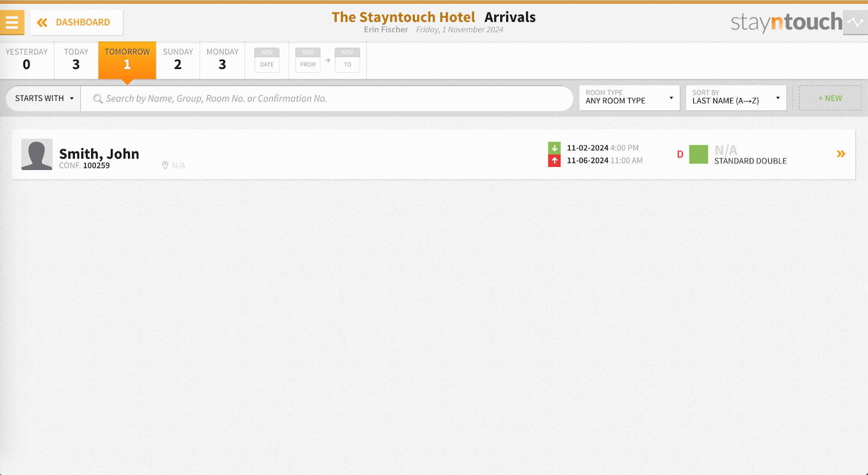The image size is (868, 475).
Task: Open the Smith, John reservation name
Action: coord(99,154)
